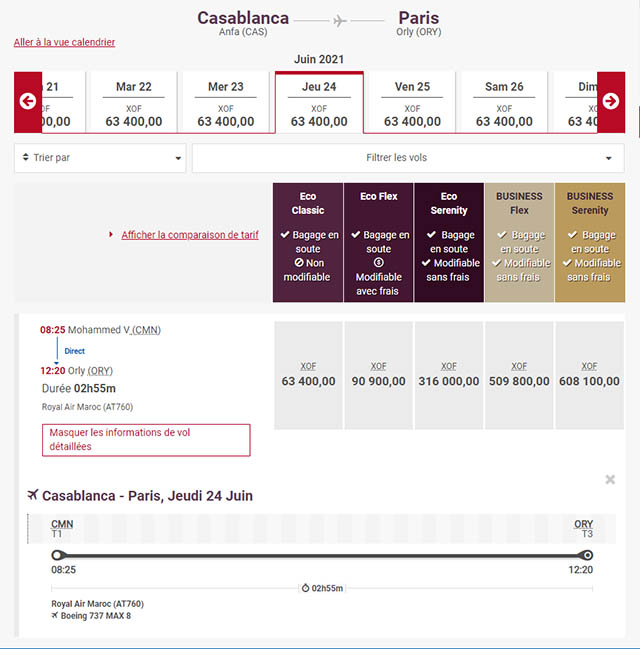This screenshot has width=640, height=649.
Task: Close the flight details panel
Action: pyautogui.click(x=610, y=480)
